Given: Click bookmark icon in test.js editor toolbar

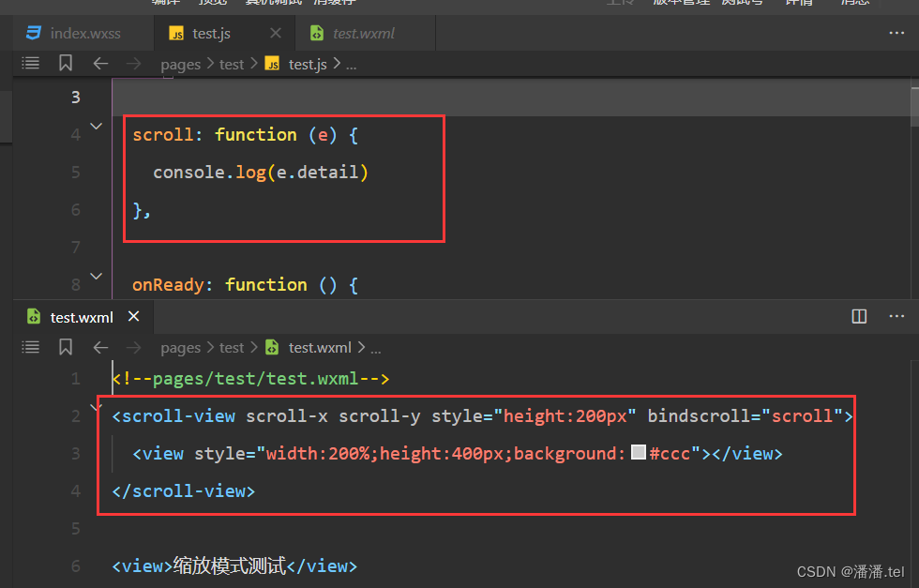Looking at the screenshot, I should pyautogui.click(x=66, y=64).
